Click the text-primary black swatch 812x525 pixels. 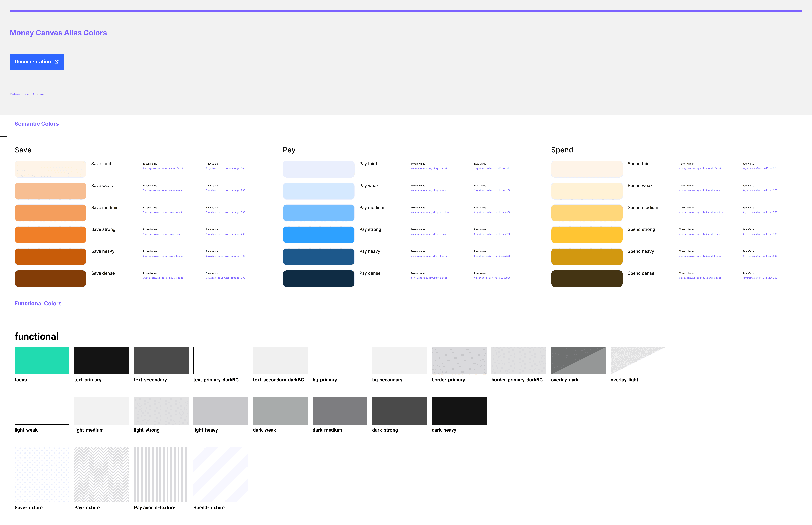(102, 361)
